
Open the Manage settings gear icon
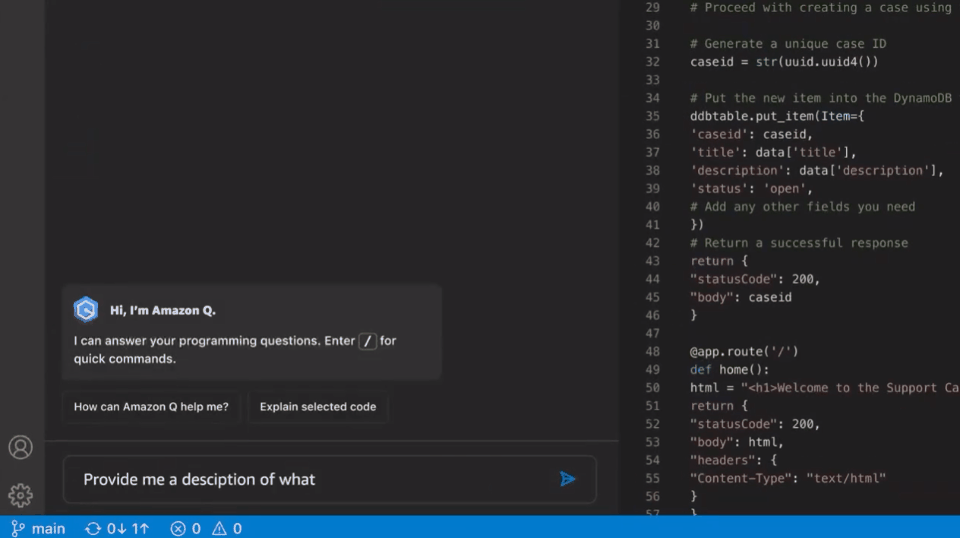[x=20, y=495]
